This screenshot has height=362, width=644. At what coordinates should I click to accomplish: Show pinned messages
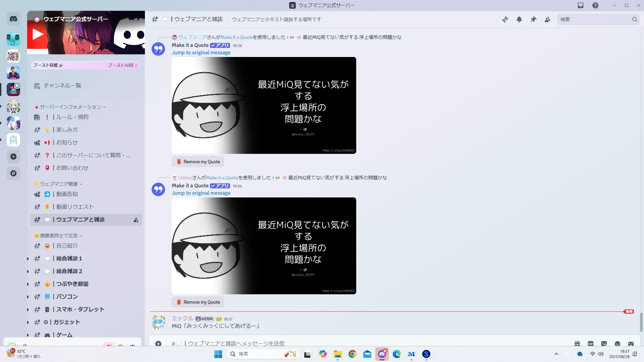click(533, 19)
